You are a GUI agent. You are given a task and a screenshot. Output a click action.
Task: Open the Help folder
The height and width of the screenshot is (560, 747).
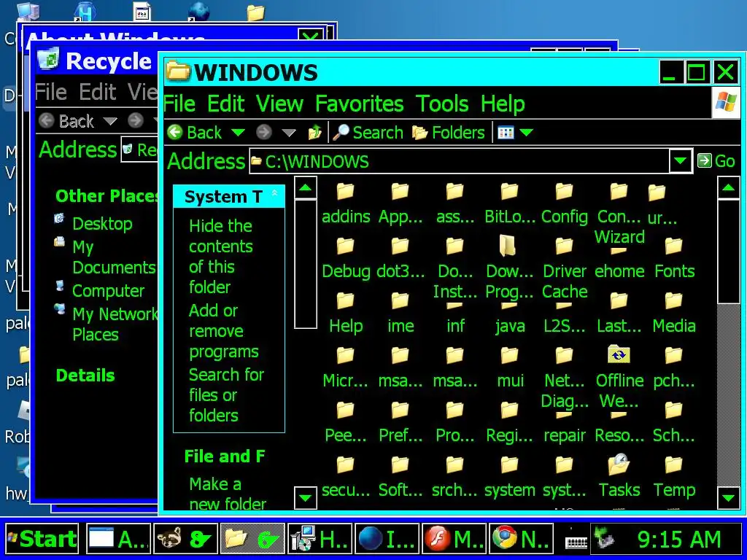click(346, 313)
